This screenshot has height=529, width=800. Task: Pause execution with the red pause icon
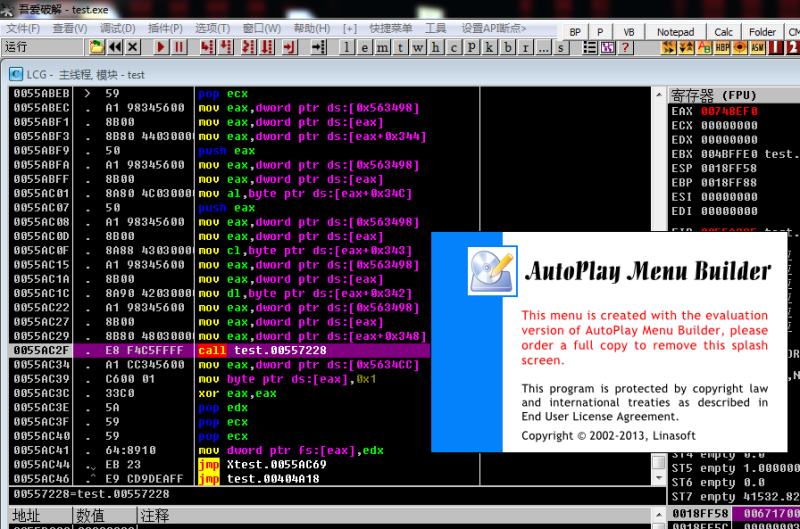pyautogui.click(x=178, y=47)
